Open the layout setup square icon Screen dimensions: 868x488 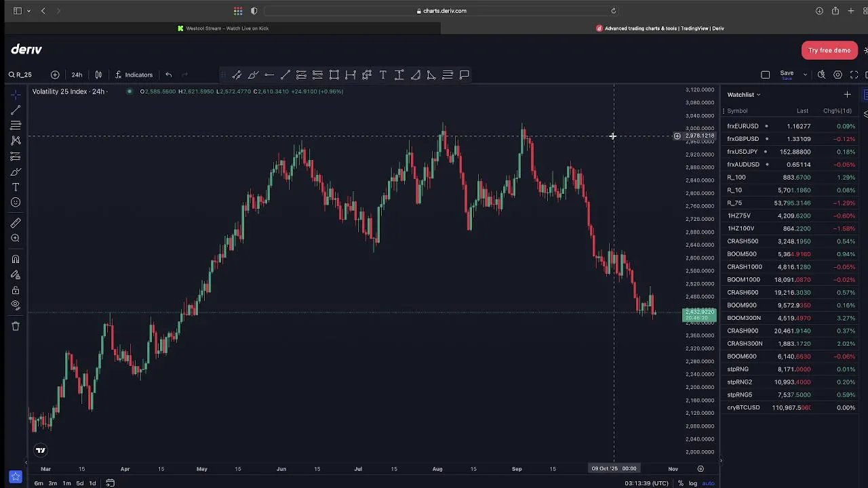tap(766, 75)
